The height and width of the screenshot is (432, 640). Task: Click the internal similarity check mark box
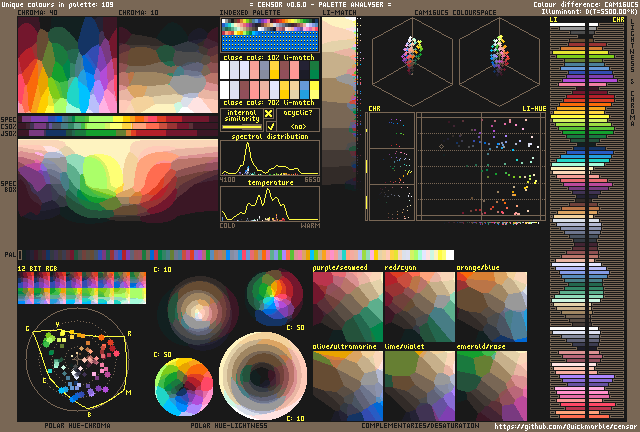tap(269, 127)
